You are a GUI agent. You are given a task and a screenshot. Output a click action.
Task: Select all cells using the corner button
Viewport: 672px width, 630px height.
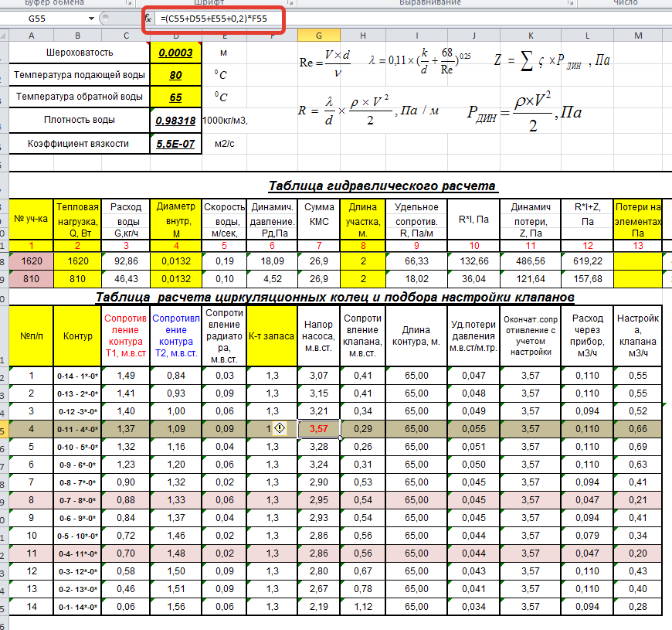coord(5,35)
